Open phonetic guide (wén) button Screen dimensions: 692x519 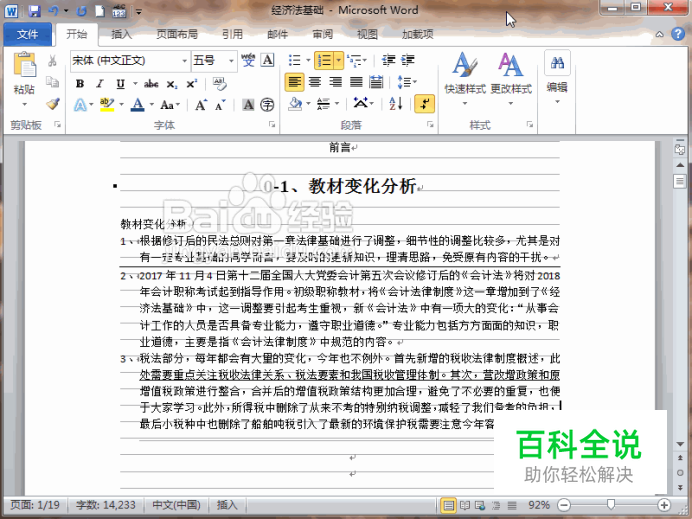[248, 60]
